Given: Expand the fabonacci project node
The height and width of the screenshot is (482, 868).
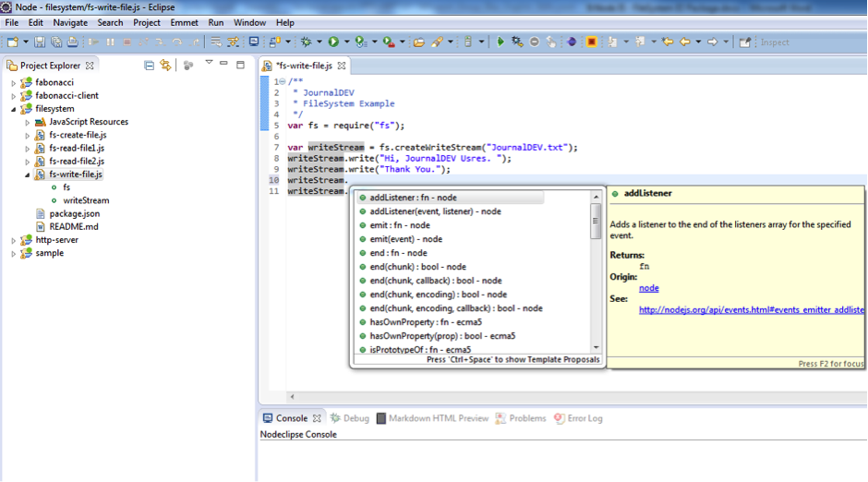Looking at the screenshot, I should 14,83.
